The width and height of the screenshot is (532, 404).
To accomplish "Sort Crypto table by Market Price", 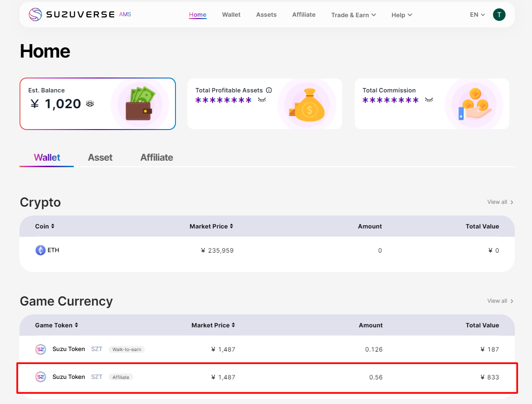I will [x=211, y=227].
